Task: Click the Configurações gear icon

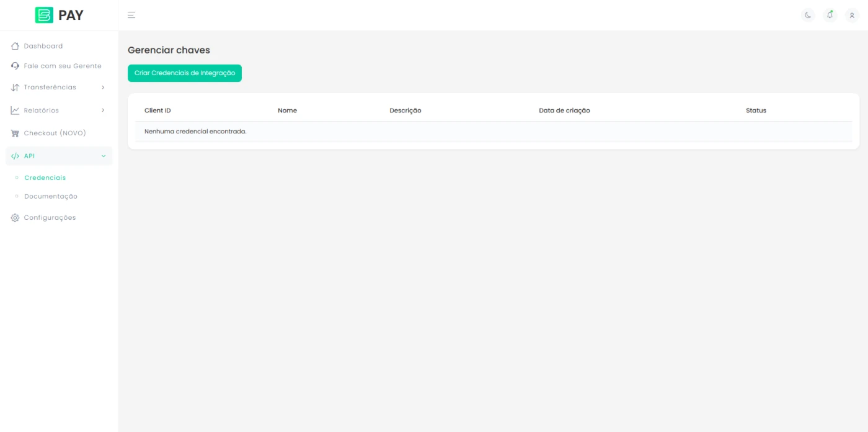Action: coord(15,218)
